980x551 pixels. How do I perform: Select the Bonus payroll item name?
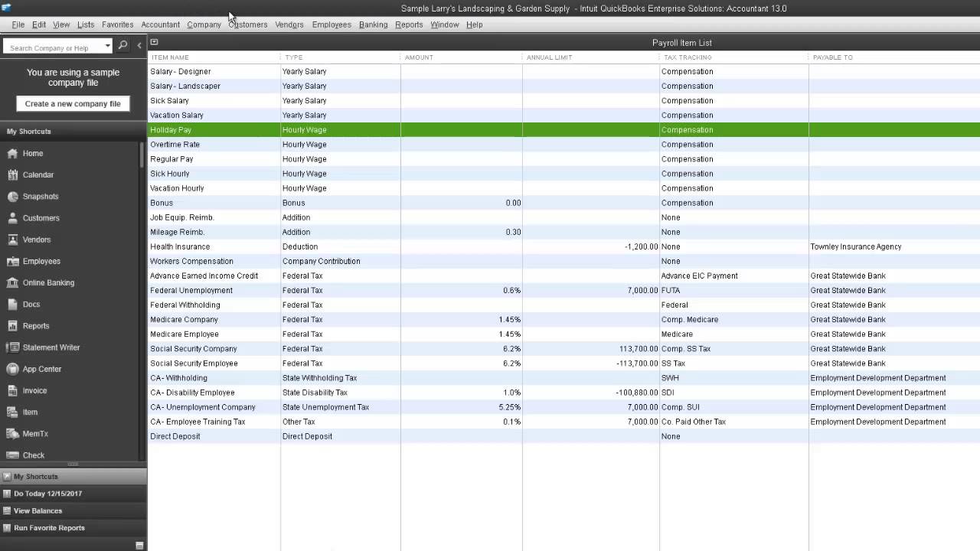click(162, 203)
